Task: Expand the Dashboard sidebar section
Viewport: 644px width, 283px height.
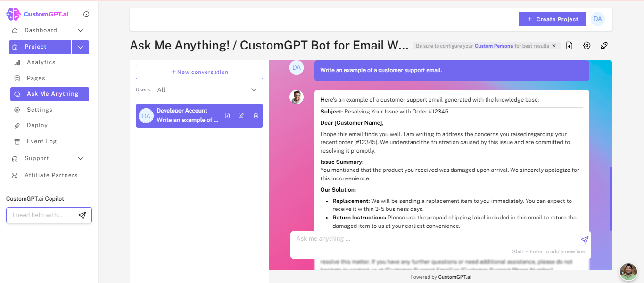Action: [80, 30]
